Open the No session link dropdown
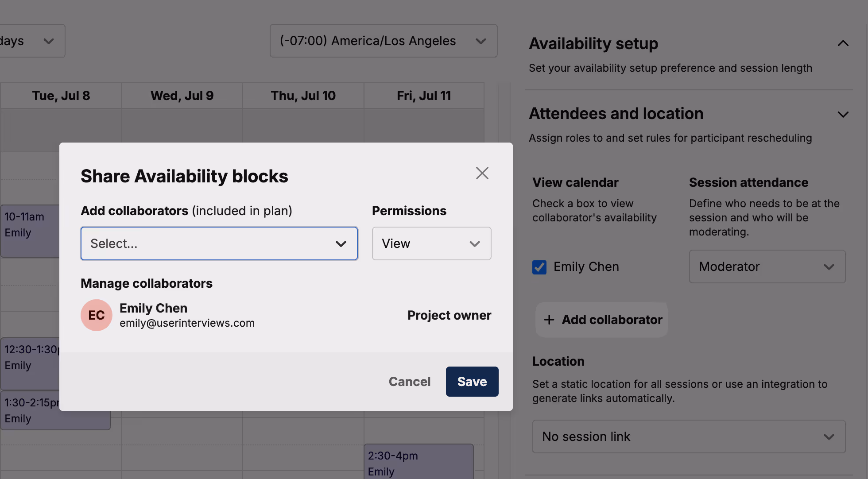The image size is (868, 479). point(688,437)
